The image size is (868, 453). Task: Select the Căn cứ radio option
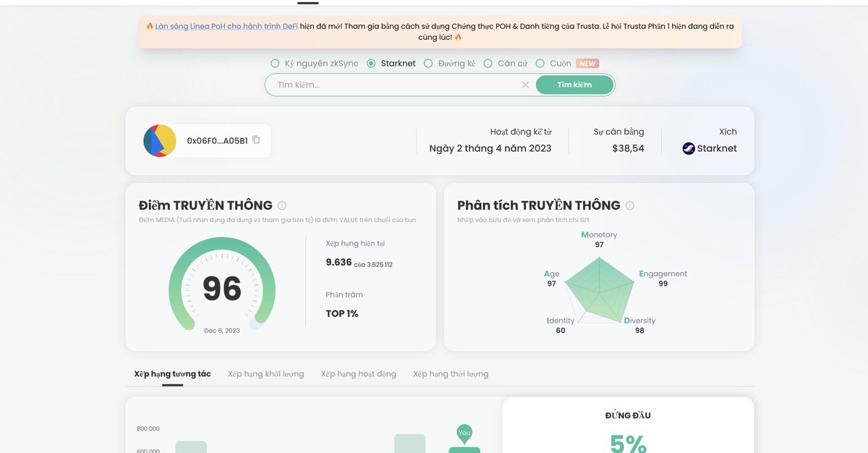(488, 64)
